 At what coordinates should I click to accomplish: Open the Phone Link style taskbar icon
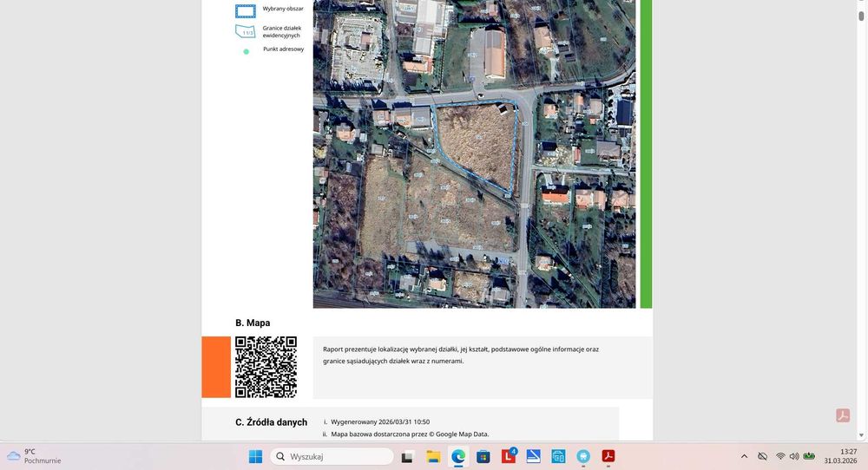(558, 456)
